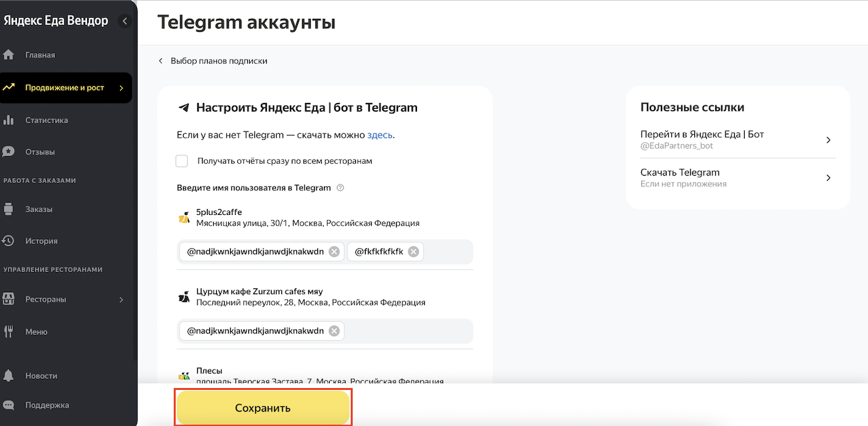Image resolution: width=868 pixels, height=426 pixels.
Task: Open the Скачать Telegram arrow
Action: pos(829,178)
